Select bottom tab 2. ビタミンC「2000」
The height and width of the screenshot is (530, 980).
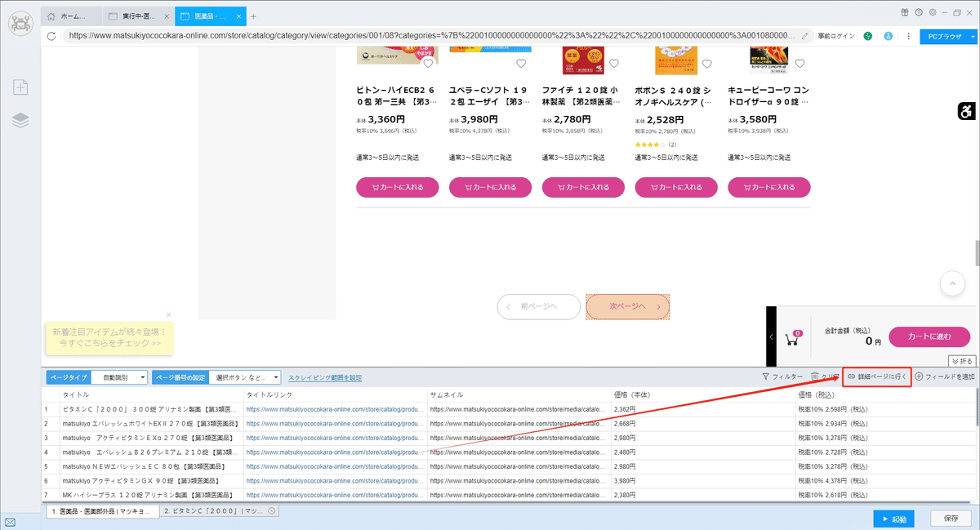(x=217, y=511)
